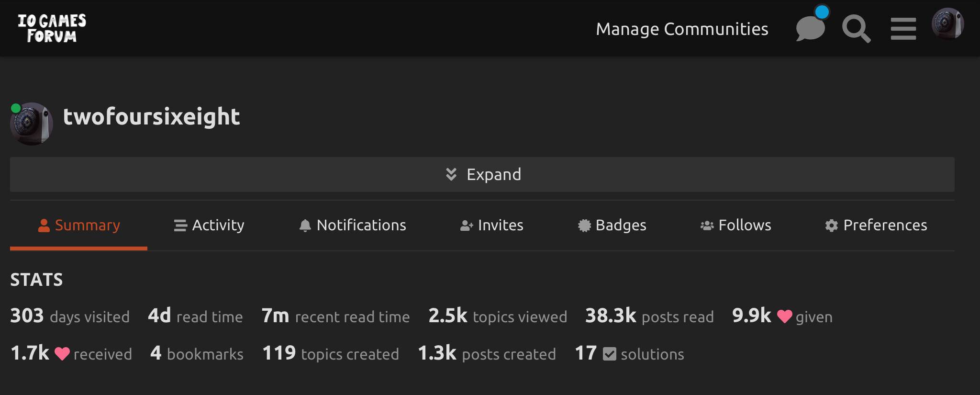Viewport: 980px width, 395px height.
Task: Select the Badges tab
Action: pyautogui.click(x=612, y=225)
